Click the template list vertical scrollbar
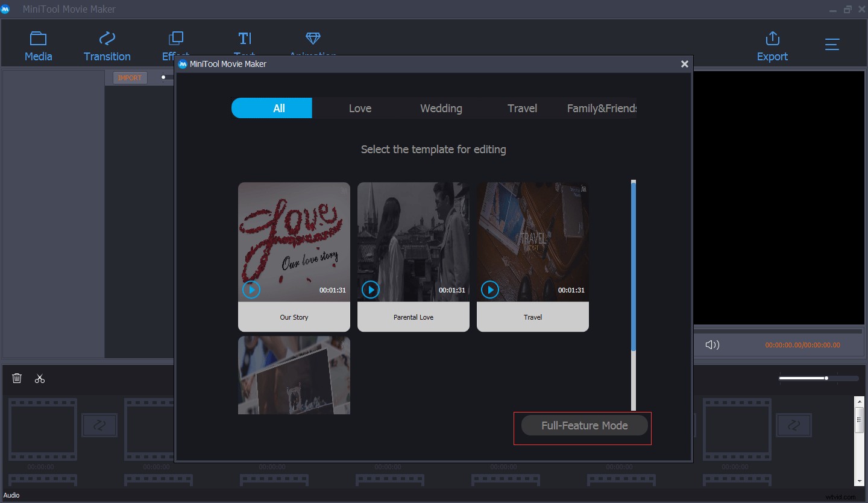 point(634,265)
